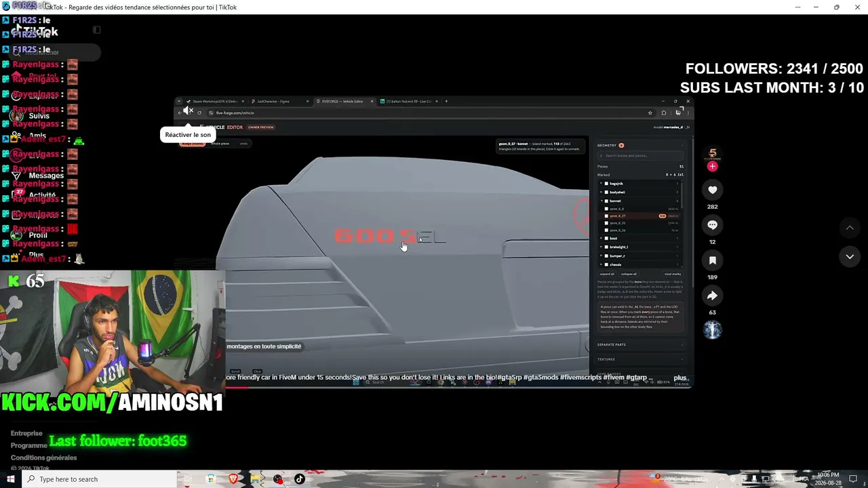
Task: Tick the bagajnik checkbox in pieces list
Action: point(606,184)
